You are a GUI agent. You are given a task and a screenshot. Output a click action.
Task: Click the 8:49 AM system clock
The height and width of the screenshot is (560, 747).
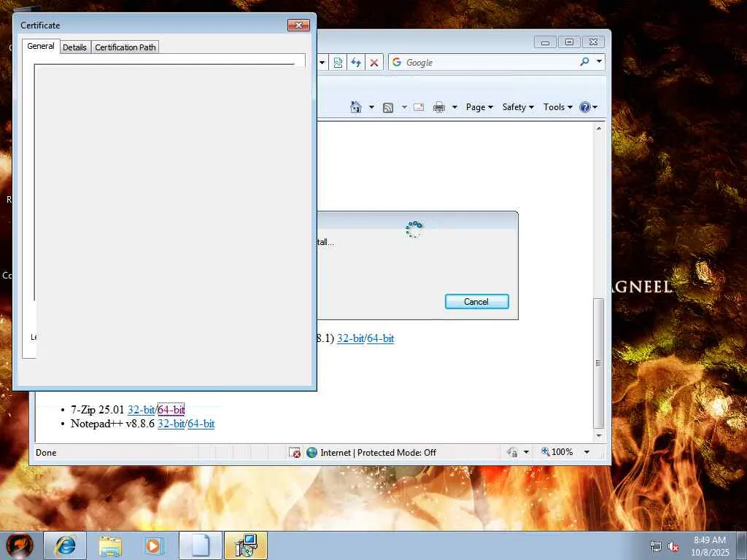pyautogui.click(x=710, y=540)
